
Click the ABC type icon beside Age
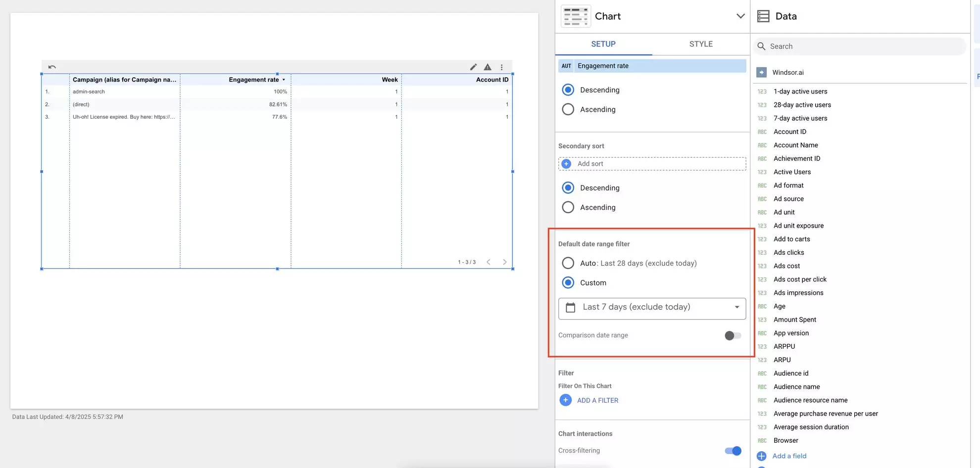762,306
